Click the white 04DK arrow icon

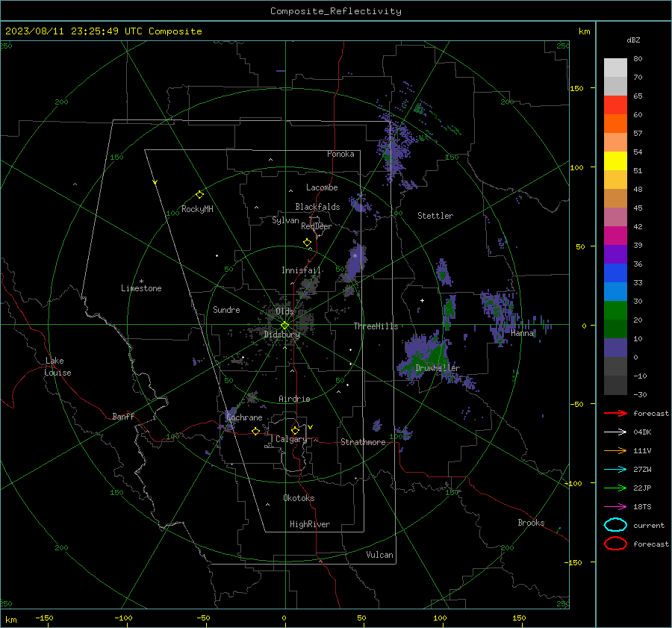pyautogui.click(x=615, y=432)
